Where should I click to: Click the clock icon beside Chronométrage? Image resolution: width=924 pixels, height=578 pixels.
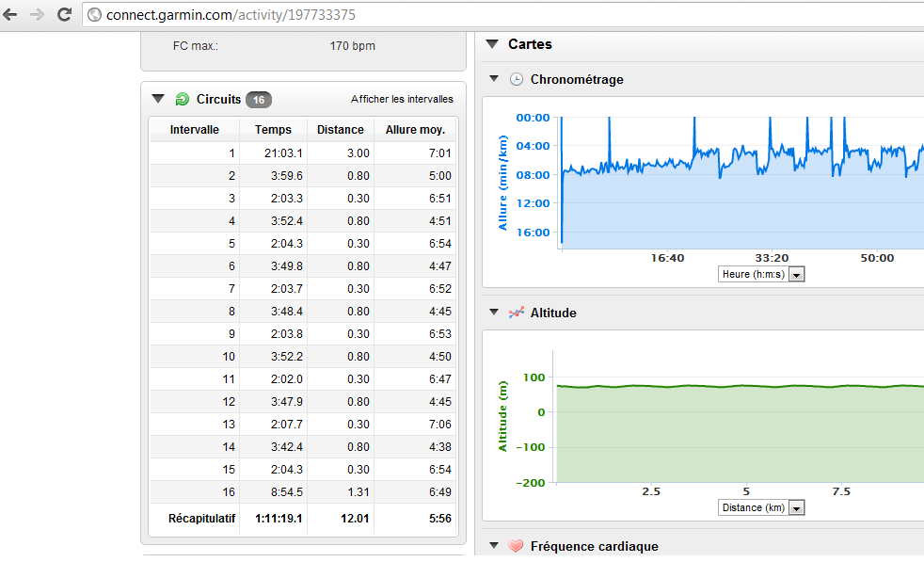coord(517,79)
